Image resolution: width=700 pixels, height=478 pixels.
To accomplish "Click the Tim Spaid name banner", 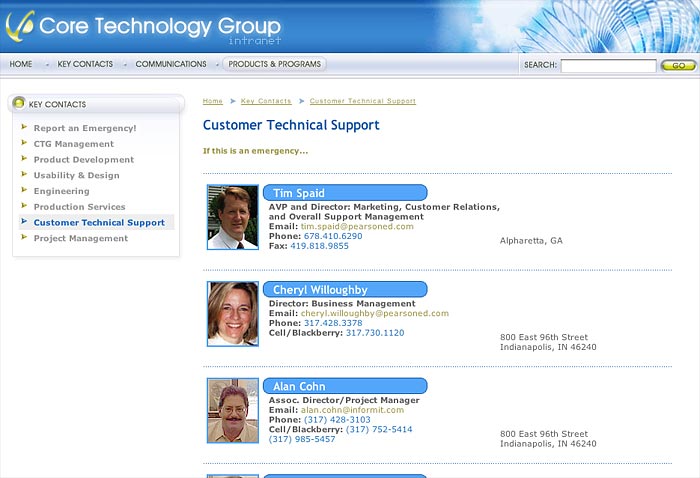I will (x=345, y=193).
